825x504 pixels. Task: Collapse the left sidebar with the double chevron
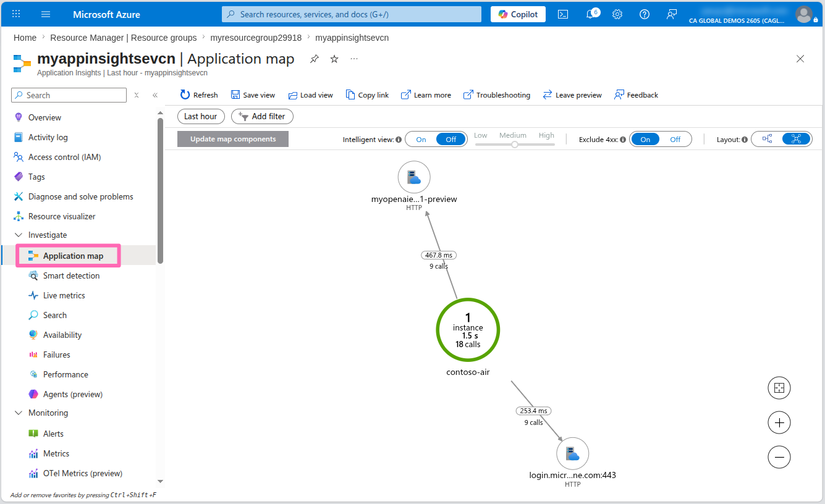(155, 95)
